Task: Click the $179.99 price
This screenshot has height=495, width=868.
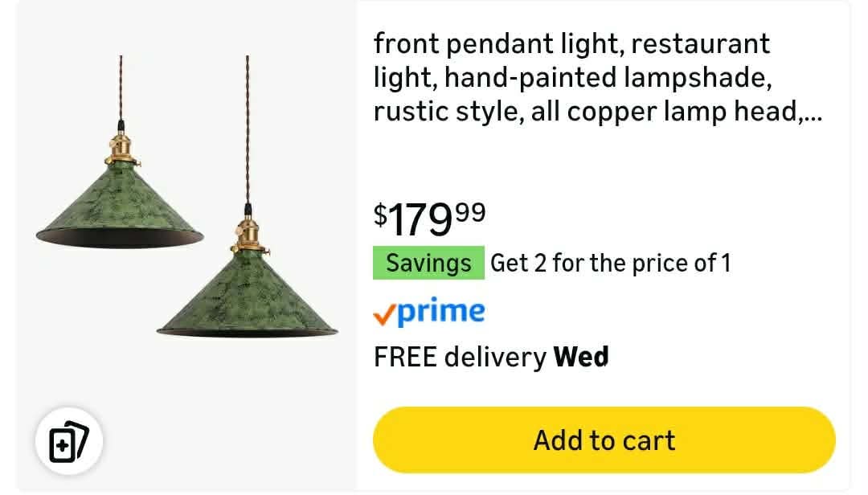Action: [x=429, y=219]
